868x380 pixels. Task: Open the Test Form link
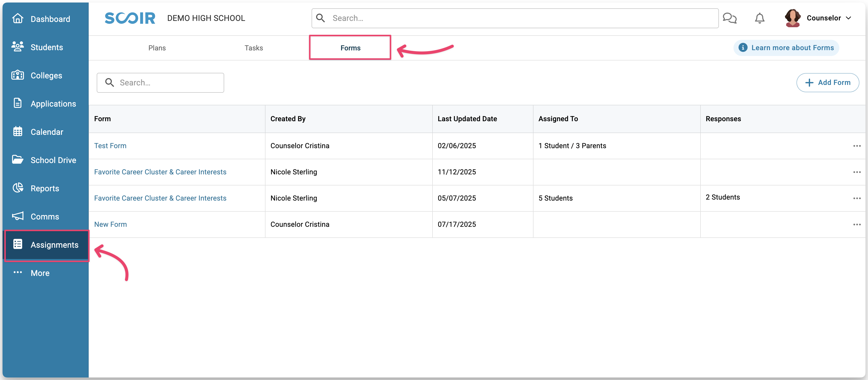(x=110, y=146)
